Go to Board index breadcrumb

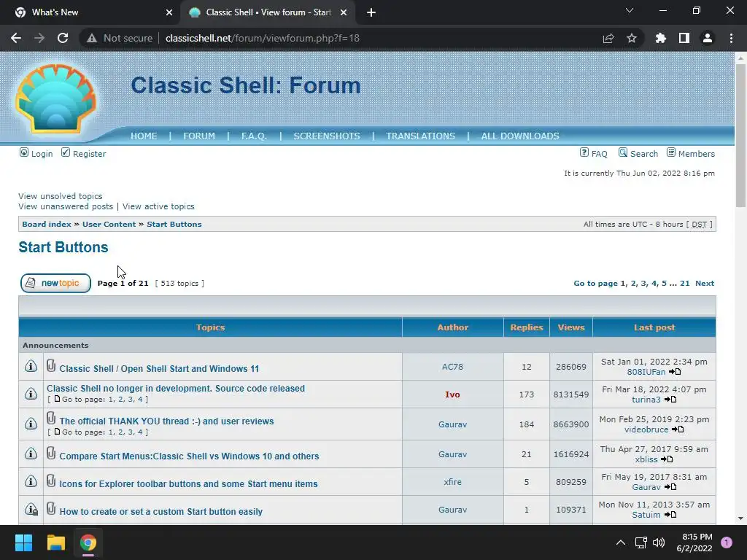tap(47, 225)
